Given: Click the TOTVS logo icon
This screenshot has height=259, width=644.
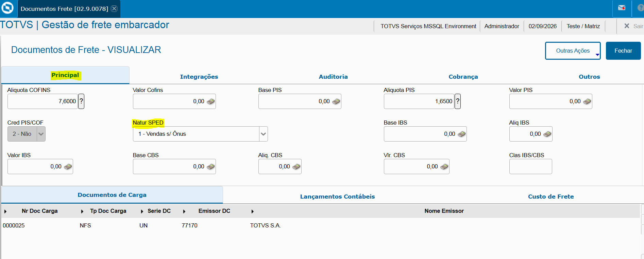Looking at the screenshot, I should pyautogui.click(x=7, y=8).
